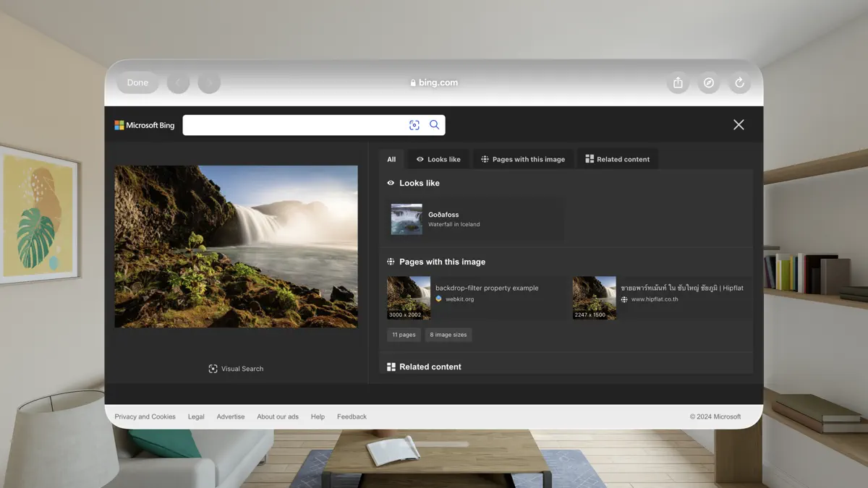The height and width of the screenshot is (488, 868).
Task: Open the Goðafoss result title
Action: (x=443, y=215)
